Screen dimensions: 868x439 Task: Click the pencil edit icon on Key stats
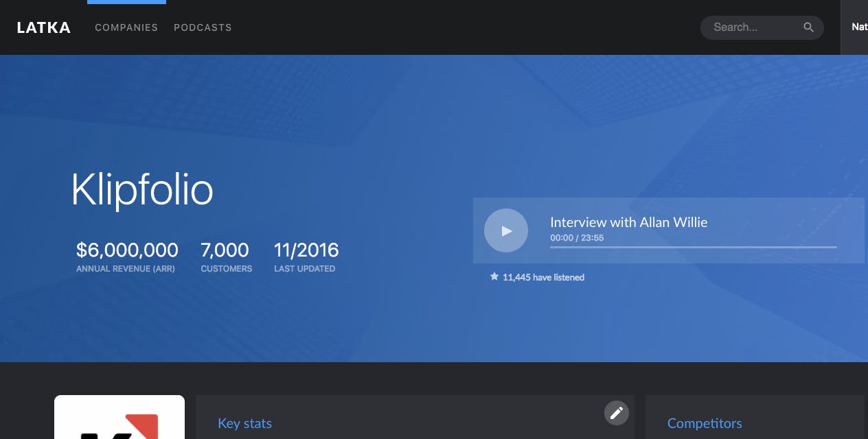617,413
